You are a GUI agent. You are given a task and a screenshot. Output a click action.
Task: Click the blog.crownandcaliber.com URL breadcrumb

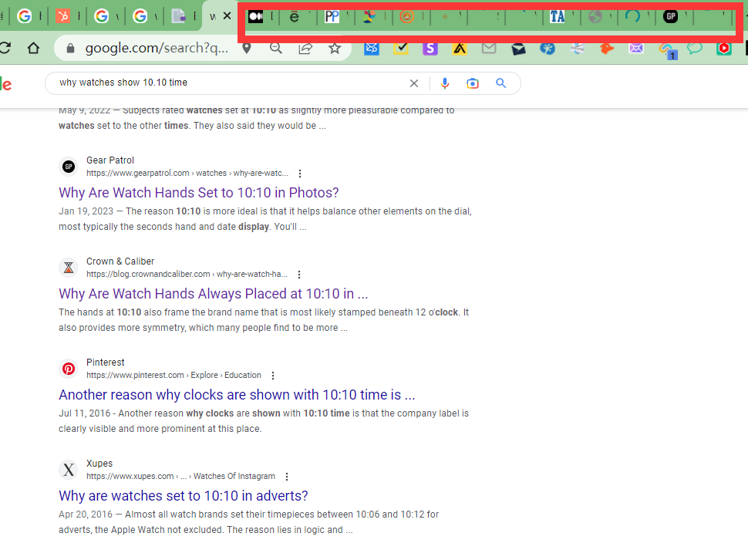pyautogui.click(x=187, y=275)
